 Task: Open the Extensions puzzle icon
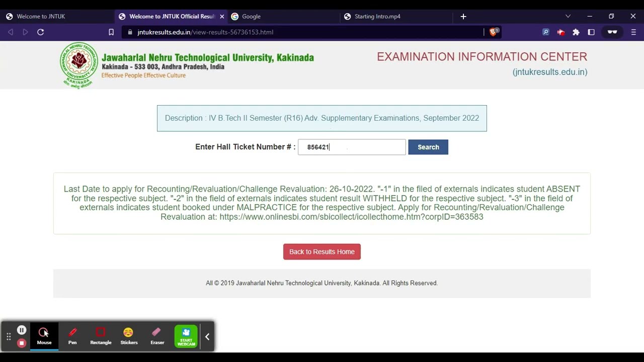(576, 32)
